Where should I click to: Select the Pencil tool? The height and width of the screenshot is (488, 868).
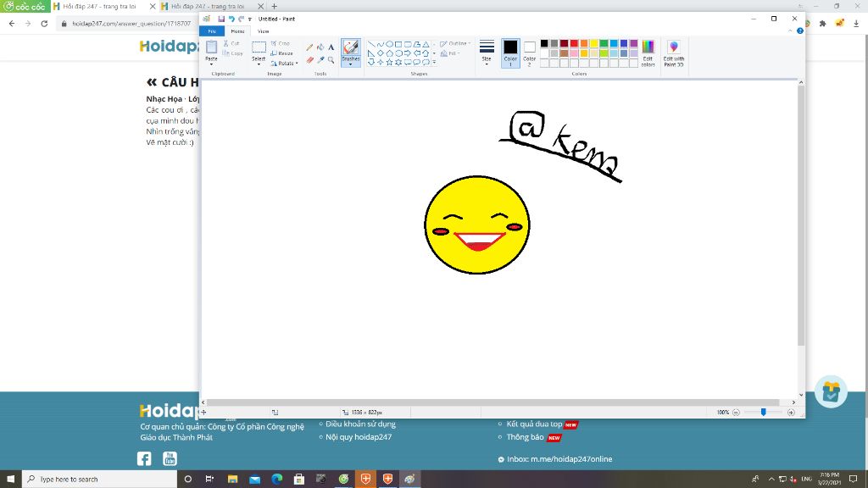click(x=309, y=47)
